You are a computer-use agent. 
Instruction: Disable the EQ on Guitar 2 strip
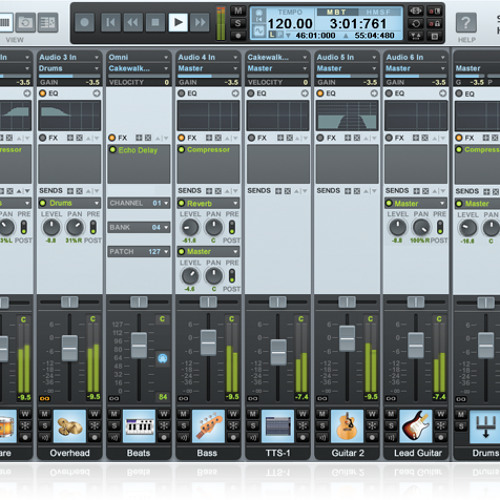click(x=320, y=93)
